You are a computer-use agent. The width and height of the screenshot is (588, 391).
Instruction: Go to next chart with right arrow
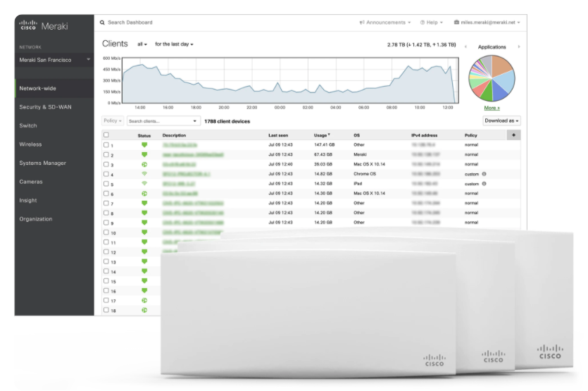(x=519, y=47)
